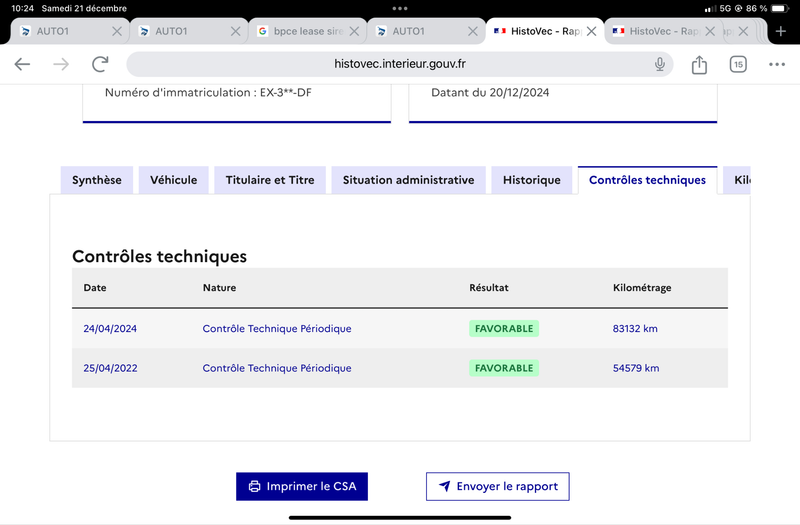Click the 83132 km mileage value

click(x=635, y=329)
